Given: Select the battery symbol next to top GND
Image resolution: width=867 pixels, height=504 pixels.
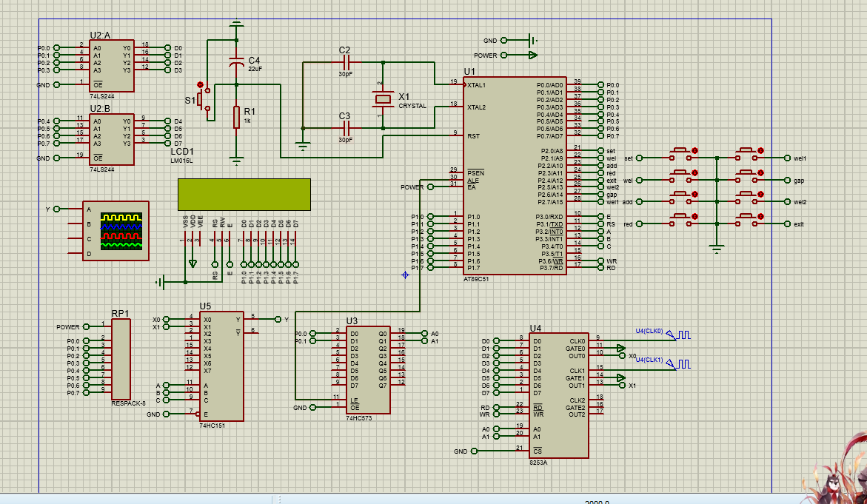Looking at the screenshot, I should [532, 41].
